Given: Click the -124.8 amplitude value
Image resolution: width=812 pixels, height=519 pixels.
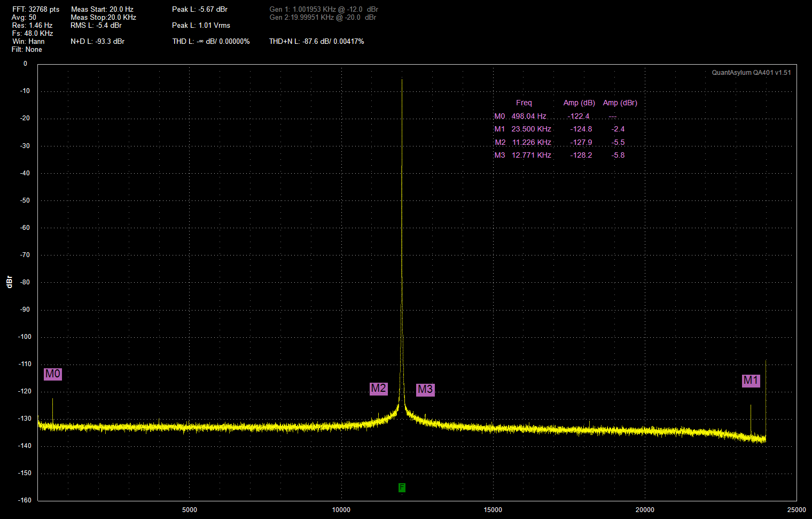Looking at the screenshot, I should (x=581, y=129).
